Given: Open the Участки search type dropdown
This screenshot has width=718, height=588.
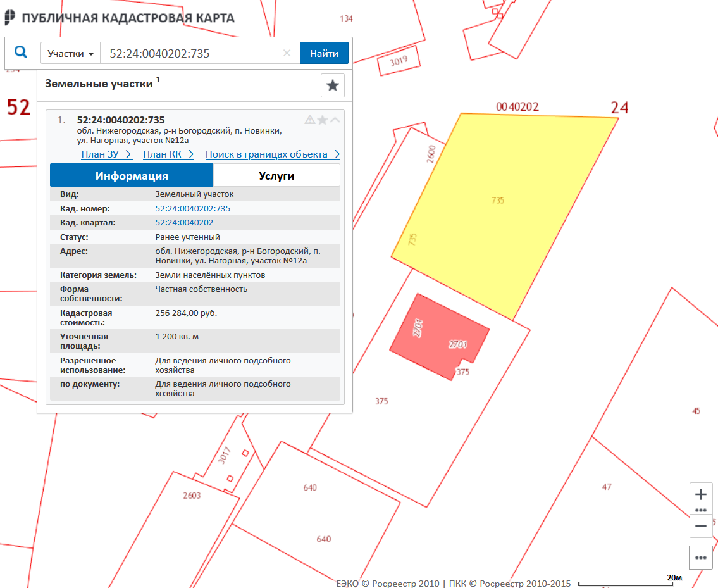Looking at the screenshot, I should 70,54.
